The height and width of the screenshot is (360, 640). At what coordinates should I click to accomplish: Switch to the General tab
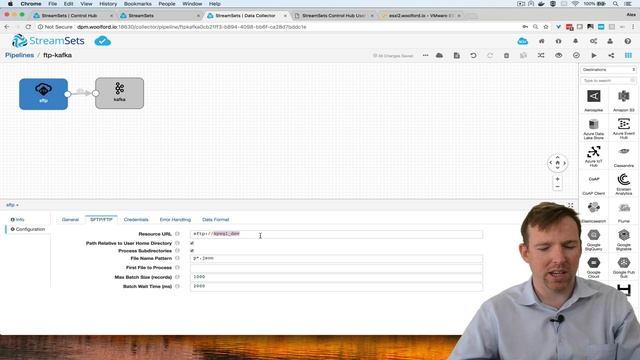tap(70, 220)
